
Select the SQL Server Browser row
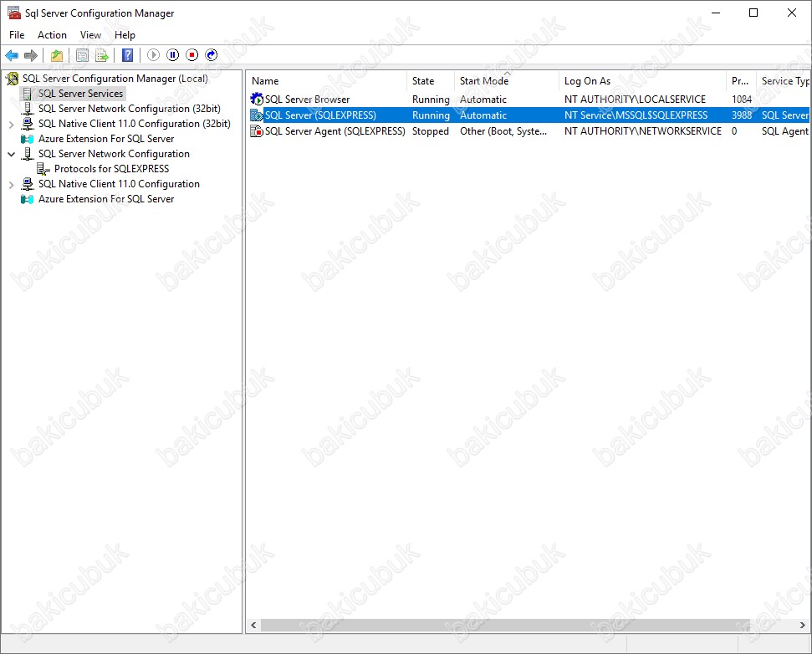pos(529,99)
